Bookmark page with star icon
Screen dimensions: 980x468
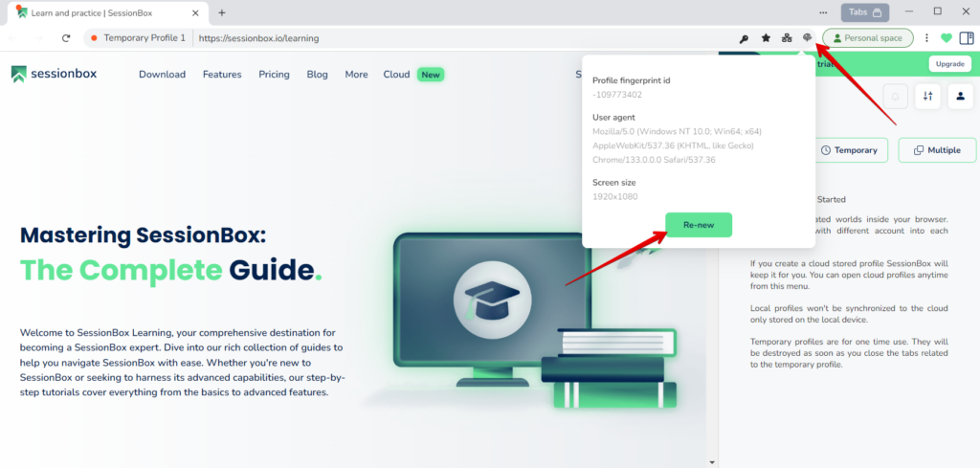[766, 38]
